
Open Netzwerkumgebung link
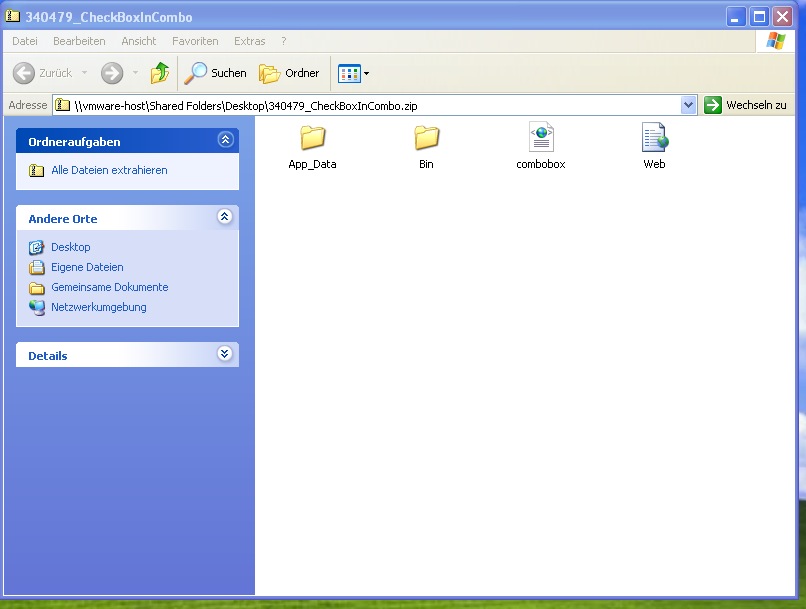pyautogui.click(x=99, y=307)
